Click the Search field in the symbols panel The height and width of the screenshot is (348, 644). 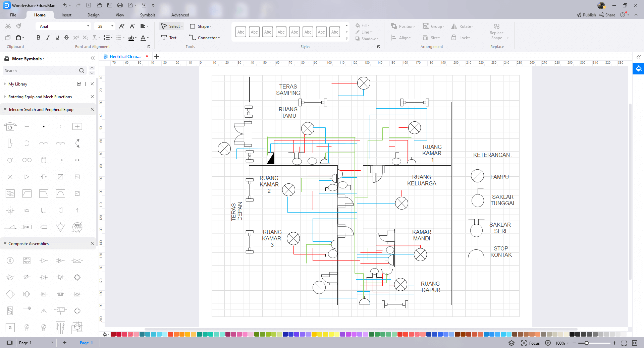tap(40, 70)
